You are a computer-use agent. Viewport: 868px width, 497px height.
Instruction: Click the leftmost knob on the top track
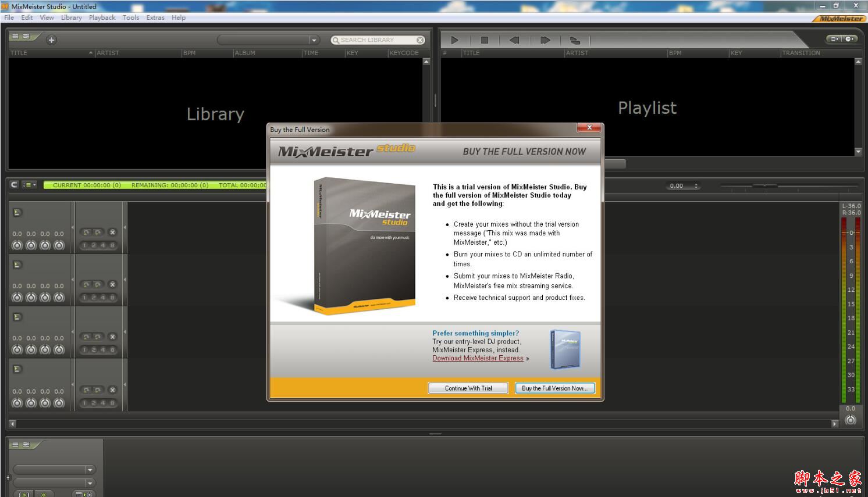(x=17, y=245)
